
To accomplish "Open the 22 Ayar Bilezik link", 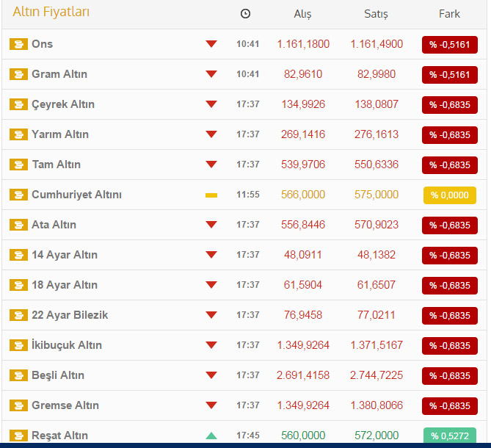I will pyautogui.click(x=69, y=315).
